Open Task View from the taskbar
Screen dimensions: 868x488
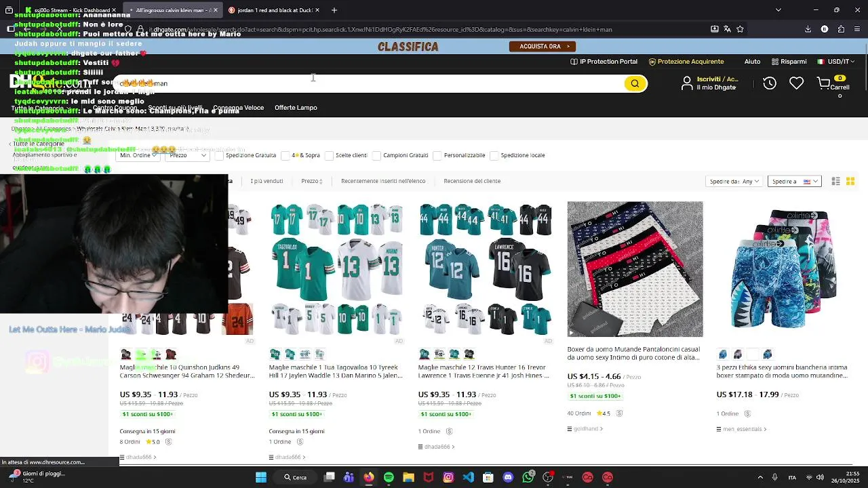pos(329,477)
